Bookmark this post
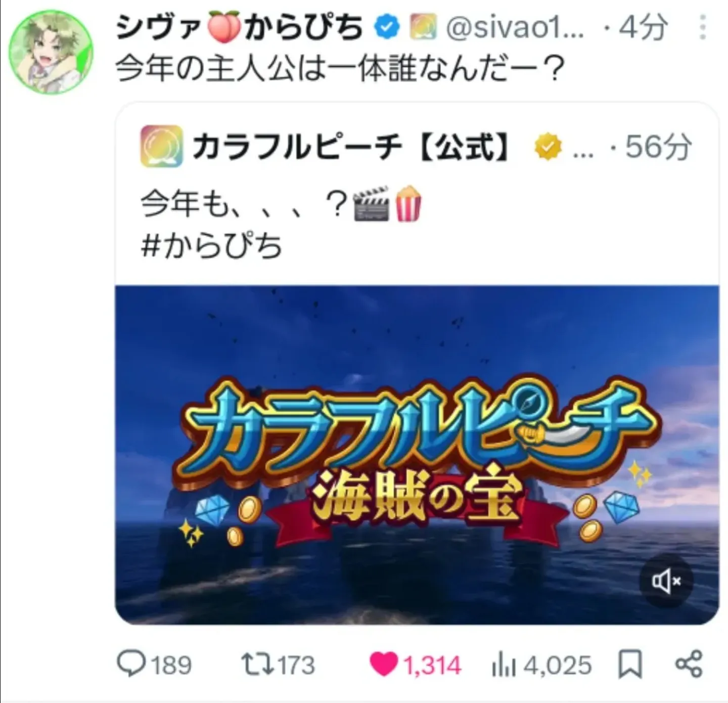Image resolution: width=728 pixels, height=703 pixels. 630,664
